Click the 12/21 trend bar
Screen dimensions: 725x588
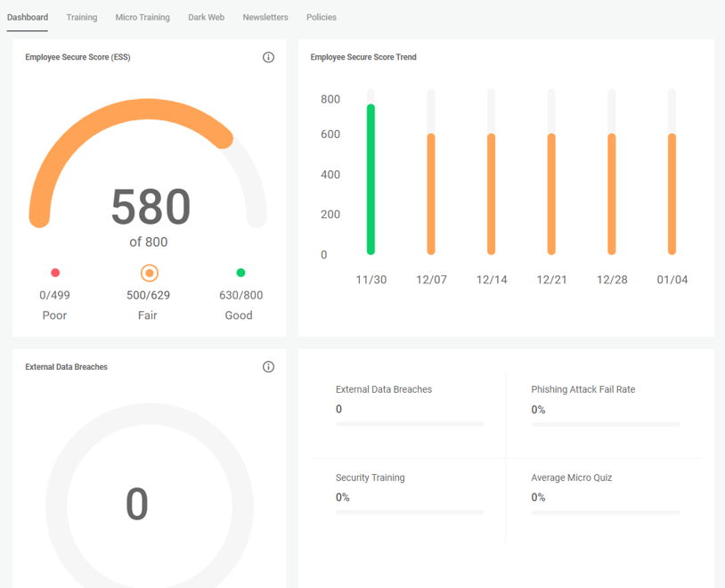(551, 194)
